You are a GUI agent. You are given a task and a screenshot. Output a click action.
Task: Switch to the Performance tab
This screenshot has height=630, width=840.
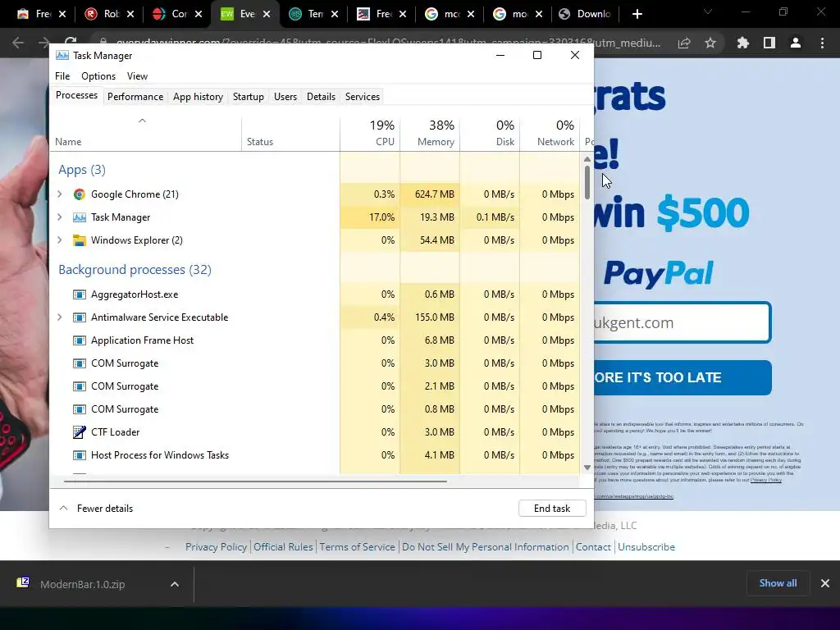coord(135,97)
